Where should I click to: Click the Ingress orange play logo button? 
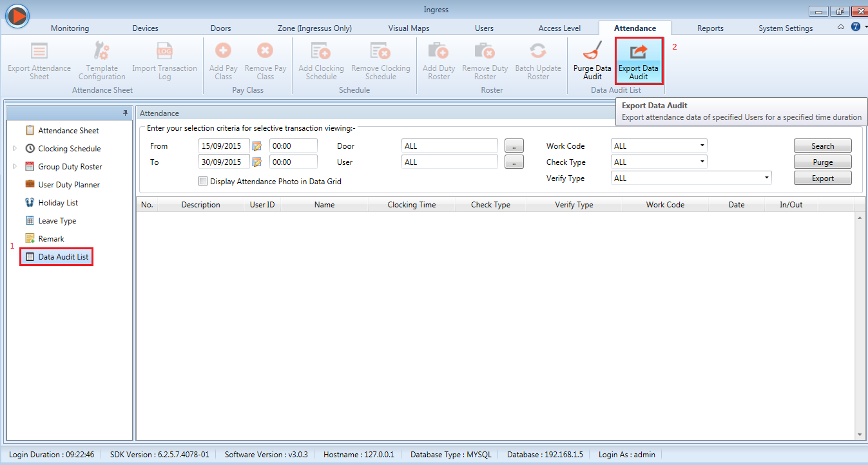click(17, 15)
